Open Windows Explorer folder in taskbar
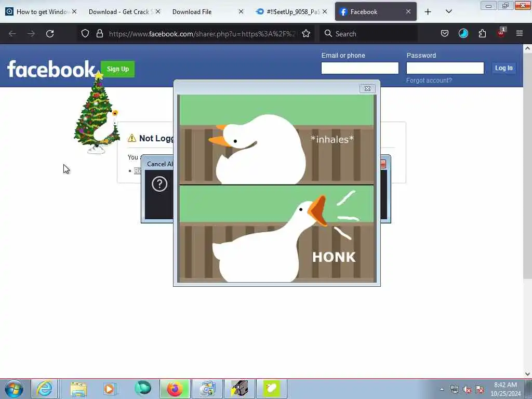Screen dimensions: 532x399 click(79, 389)
